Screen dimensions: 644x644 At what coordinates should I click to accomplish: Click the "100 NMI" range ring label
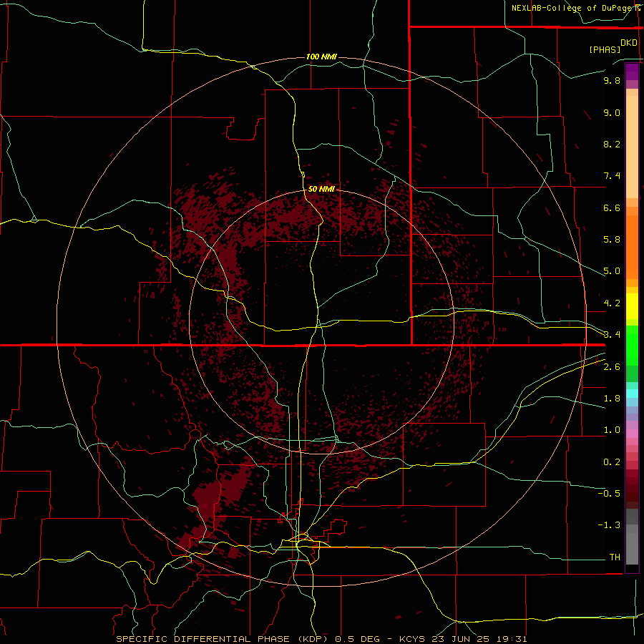pyautogui.click(x=321, y=57)
